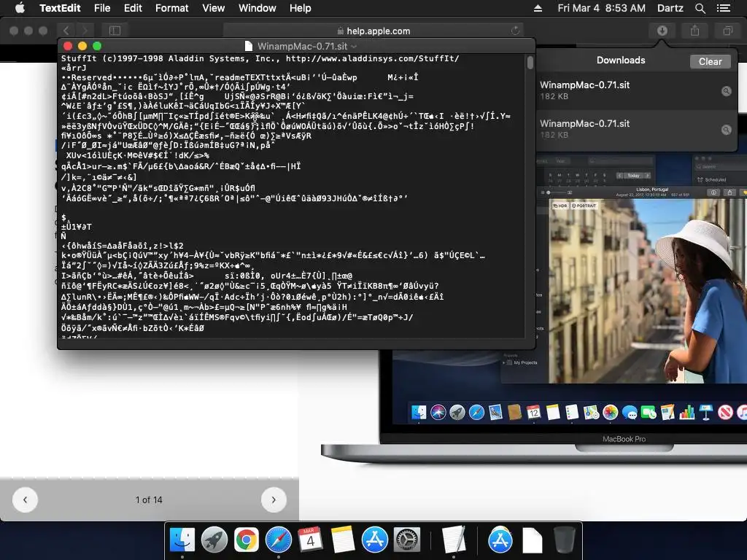The height and width of the screenshot is (560, 747).
Task: Open Finder from the Dock
Action: coord(182,540)
